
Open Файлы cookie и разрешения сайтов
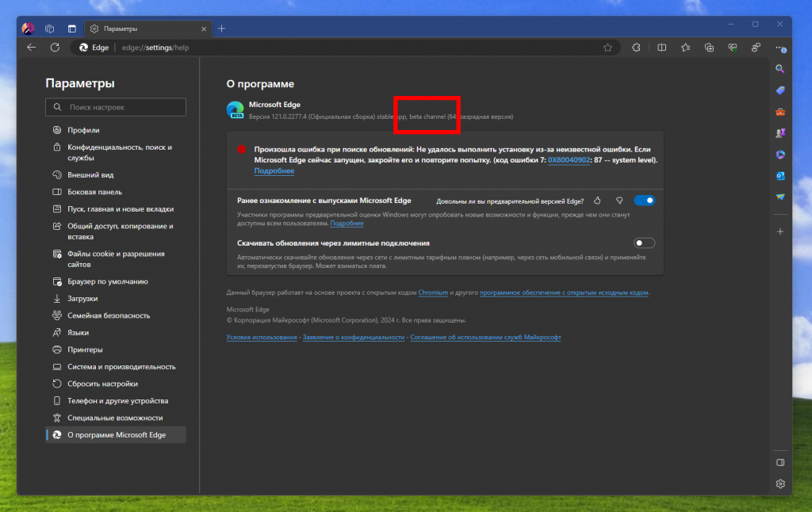click(116, 259)
